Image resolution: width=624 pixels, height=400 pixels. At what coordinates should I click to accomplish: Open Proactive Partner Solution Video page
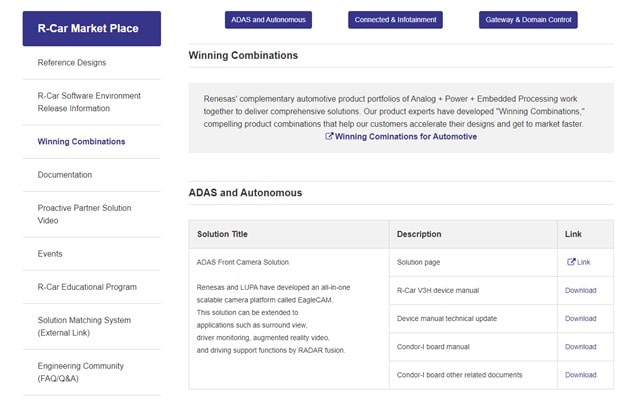84,214
